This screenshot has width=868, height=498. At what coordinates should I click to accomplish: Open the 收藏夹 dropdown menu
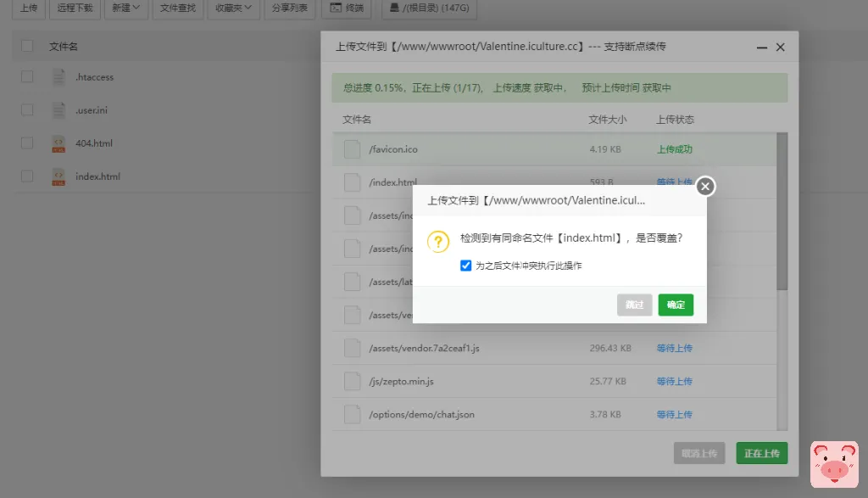click(234, 8)
